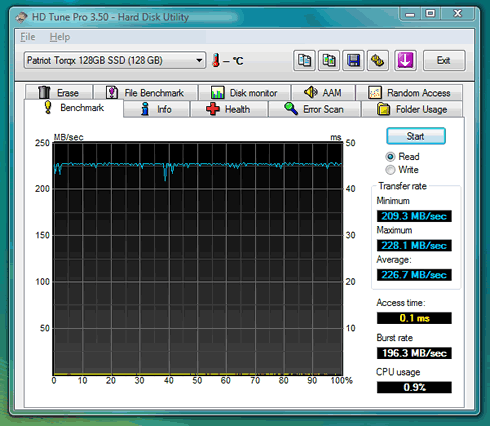Select the Read radio button

(390, 156)
